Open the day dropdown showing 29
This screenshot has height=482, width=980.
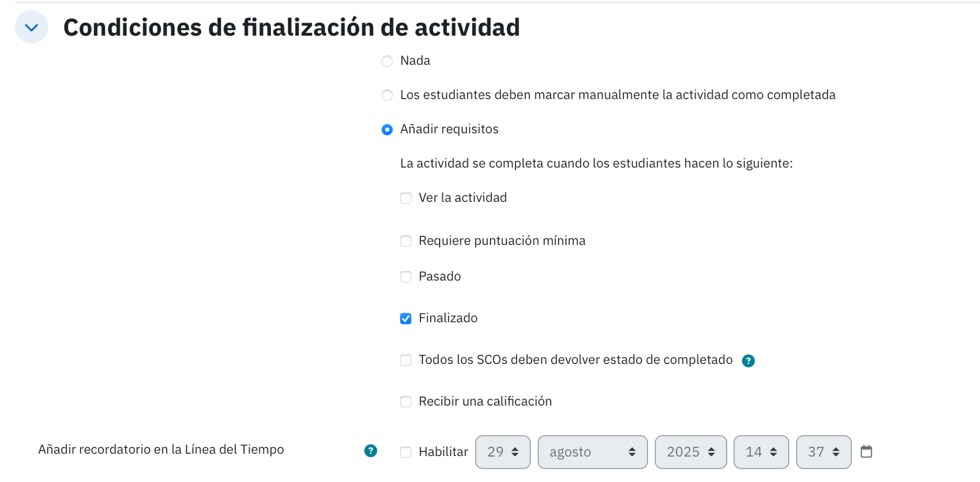pos(503,452)
